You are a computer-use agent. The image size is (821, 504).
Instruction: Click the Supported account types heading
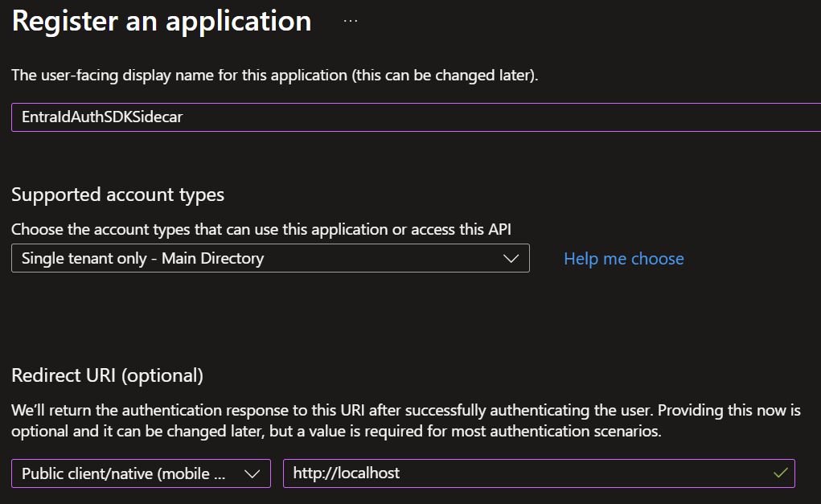[x=118, y=195]
